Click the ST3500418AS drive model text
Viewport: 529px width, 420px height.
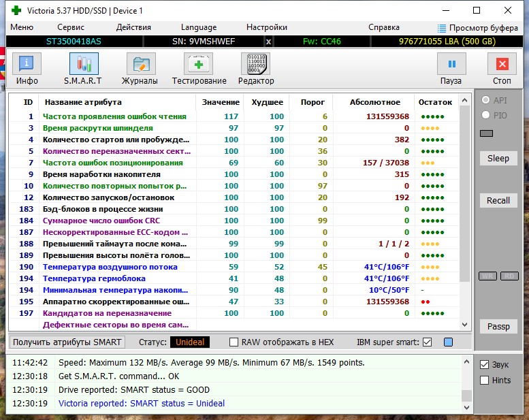pyautogui.click(x=74, y=42)
